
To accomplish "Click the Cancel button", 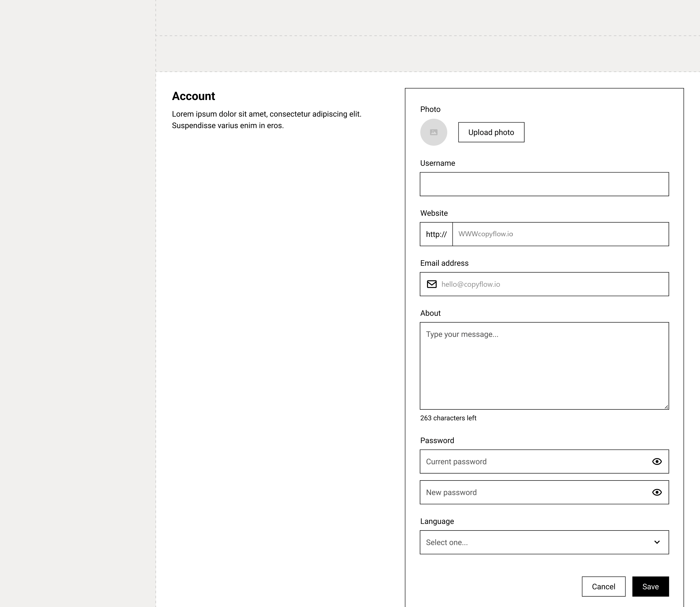I will coord(603,586).
